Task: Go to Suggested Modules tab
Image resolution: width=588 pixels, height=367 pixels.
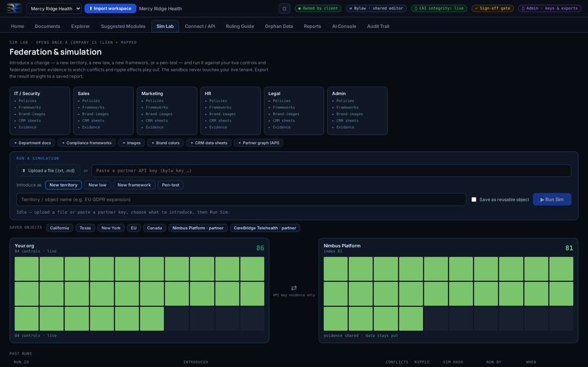Action: coord(123,26)
